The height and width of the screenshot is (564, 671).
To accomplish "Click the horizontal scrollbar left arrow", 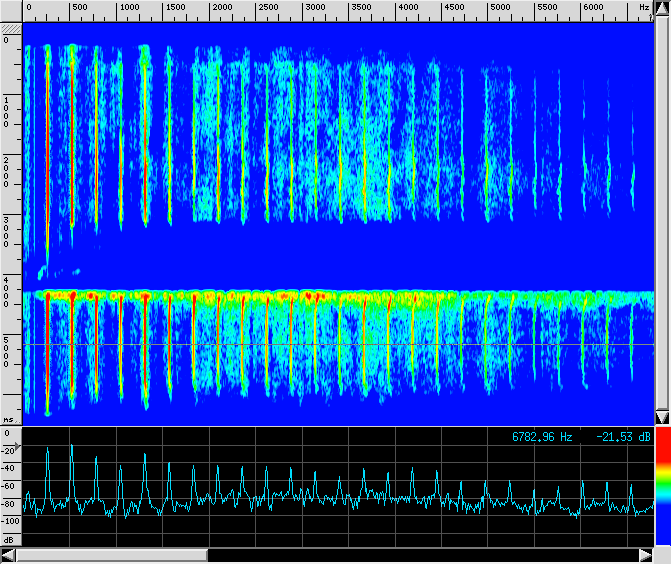I will (x=9, y=555).
